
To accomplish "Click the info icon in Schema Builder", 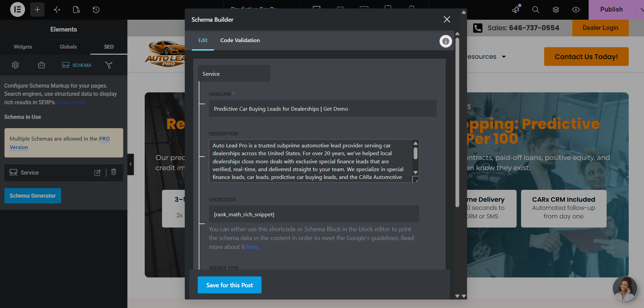I will click(446, 41).
